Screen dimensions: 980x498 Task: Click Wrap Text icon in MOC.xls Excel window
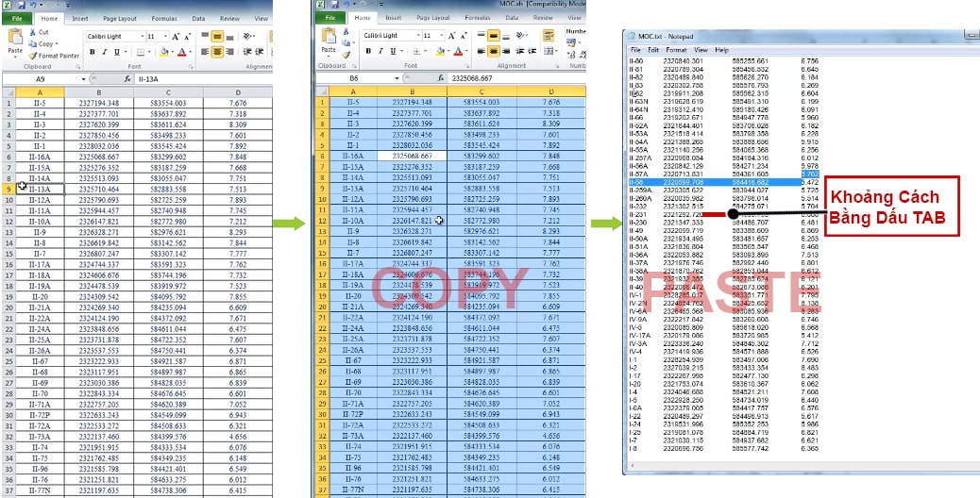click(549, 35)
